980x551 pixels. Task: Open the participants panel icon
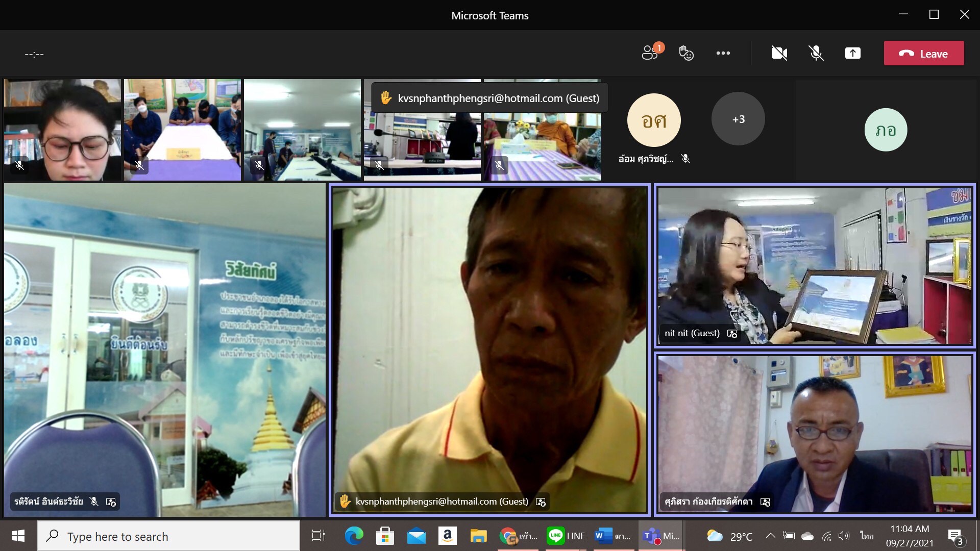649,53
